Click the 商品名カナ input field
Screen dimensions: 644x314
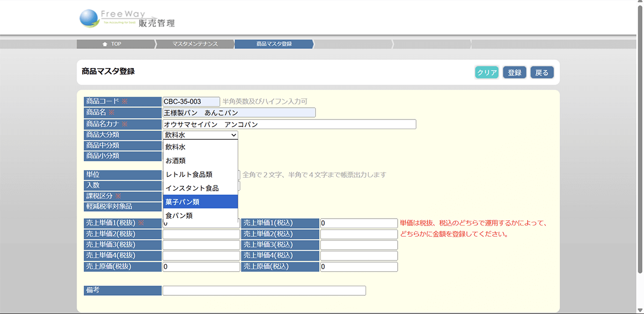point(289,124)
